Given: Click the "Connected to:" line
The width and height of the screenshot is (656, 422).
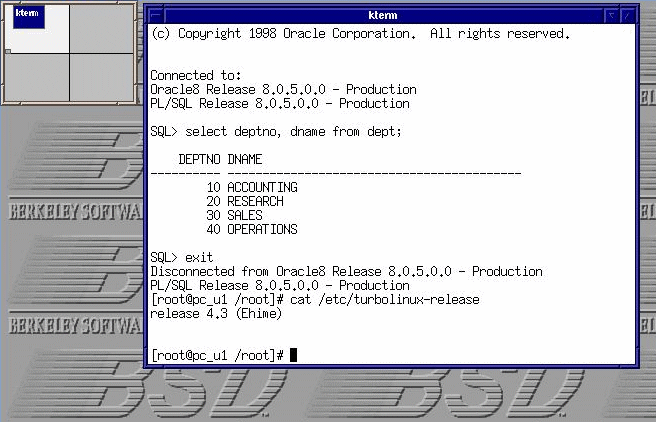Looking at the screenshot, I should (196, 76).
